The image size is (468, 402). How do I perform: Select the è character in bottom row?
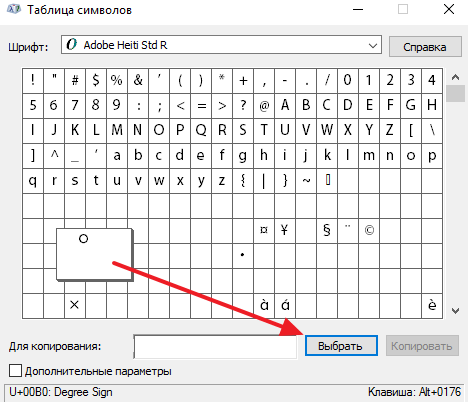[432, 306]
